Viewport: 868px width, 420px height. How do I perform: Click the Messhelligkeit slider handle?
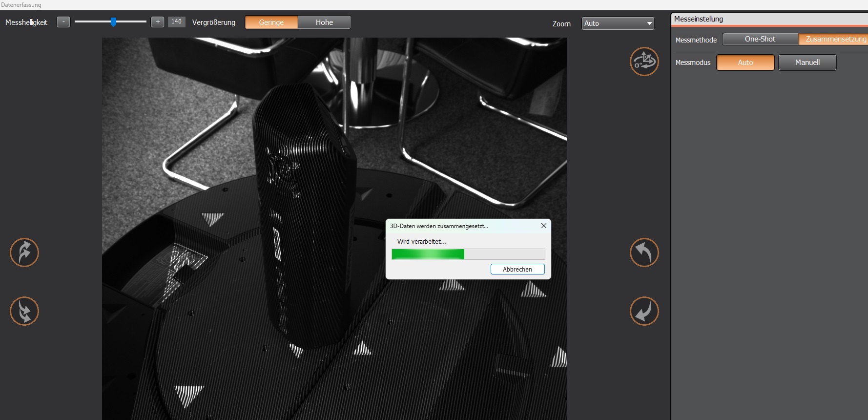(114, 22)
